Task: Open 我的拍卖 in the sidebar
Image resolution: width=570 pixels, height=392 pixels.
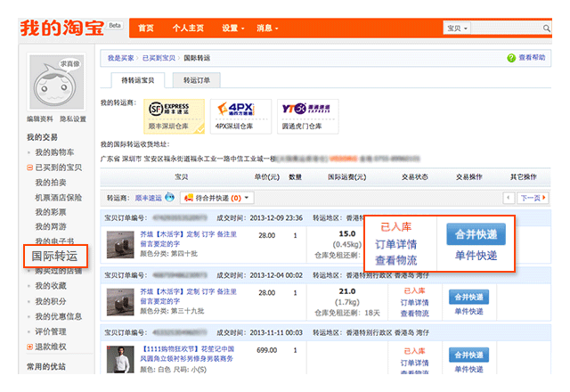Action: [x=51, y=182]
